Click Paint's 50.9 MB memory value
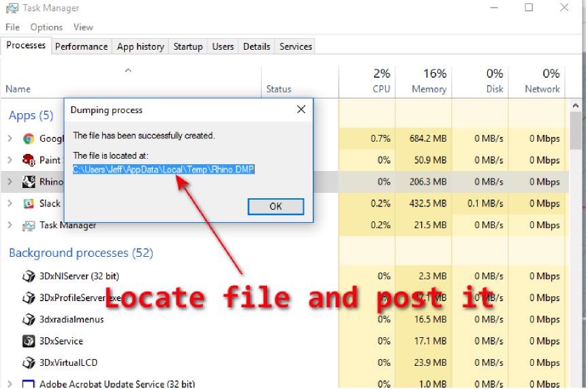Image resolution: width=588 pixels, height=389 pixels. click(431, 160)
